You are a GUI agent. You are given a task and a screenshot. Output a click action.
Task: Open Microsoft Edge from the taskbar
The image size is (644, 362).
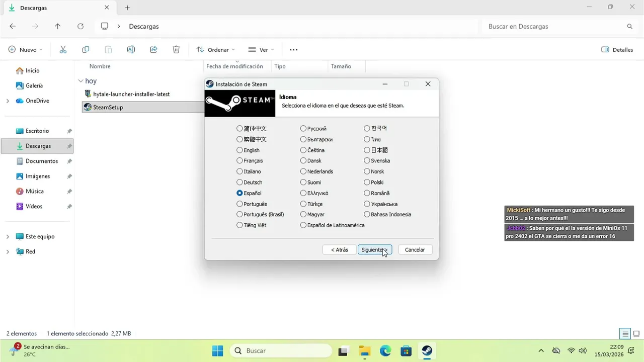pos(385,350)
